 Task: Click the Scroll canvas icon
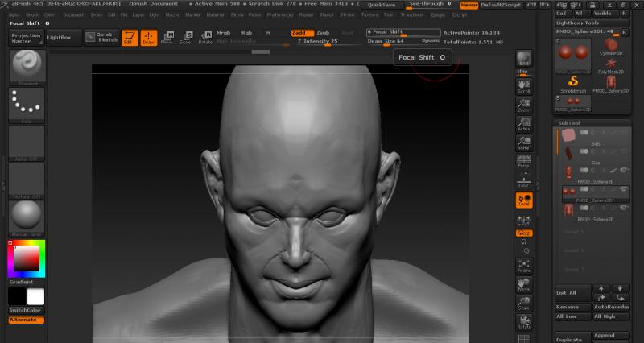tap(524, 86)
